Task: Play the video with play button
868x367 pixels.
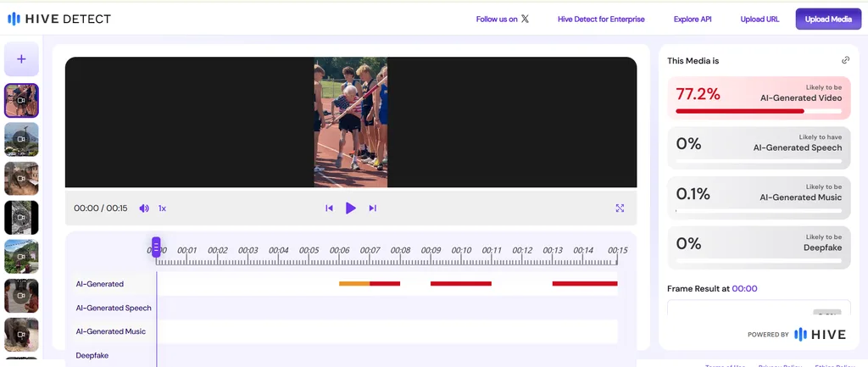Action: [x=350, y=209]
